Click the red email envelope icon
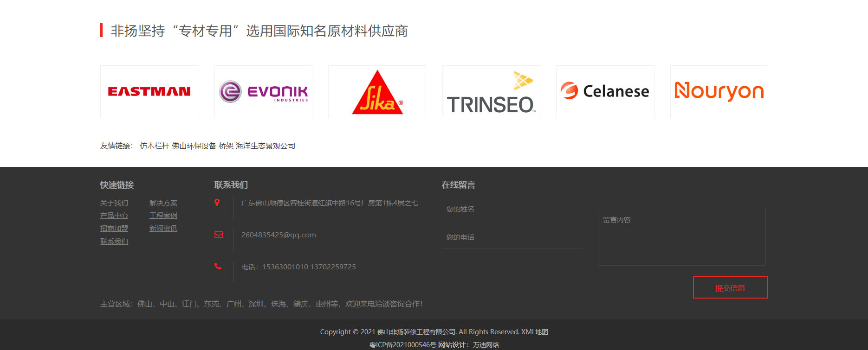 [x=219, y=235]
